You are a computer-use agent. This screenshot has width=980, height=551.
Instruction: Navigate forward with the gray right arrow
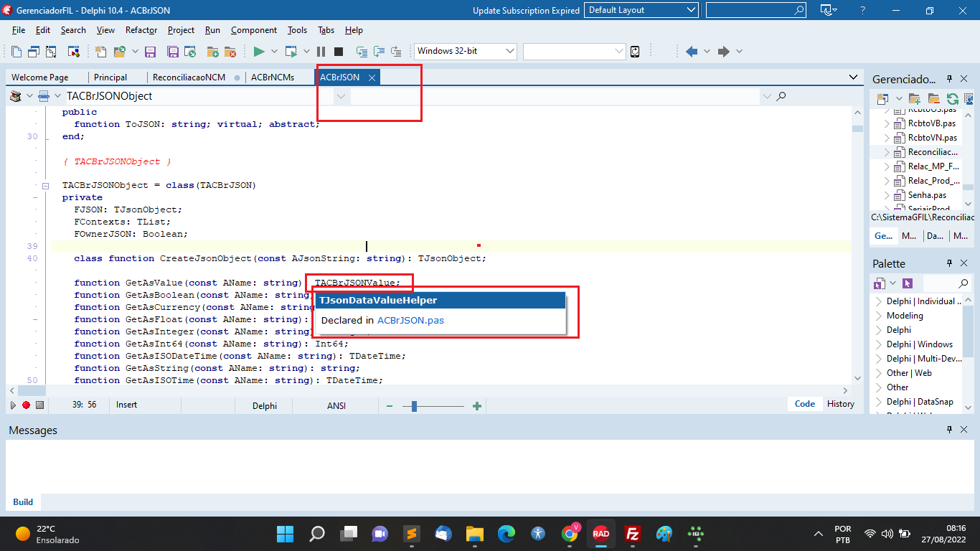tap(724, 52)
